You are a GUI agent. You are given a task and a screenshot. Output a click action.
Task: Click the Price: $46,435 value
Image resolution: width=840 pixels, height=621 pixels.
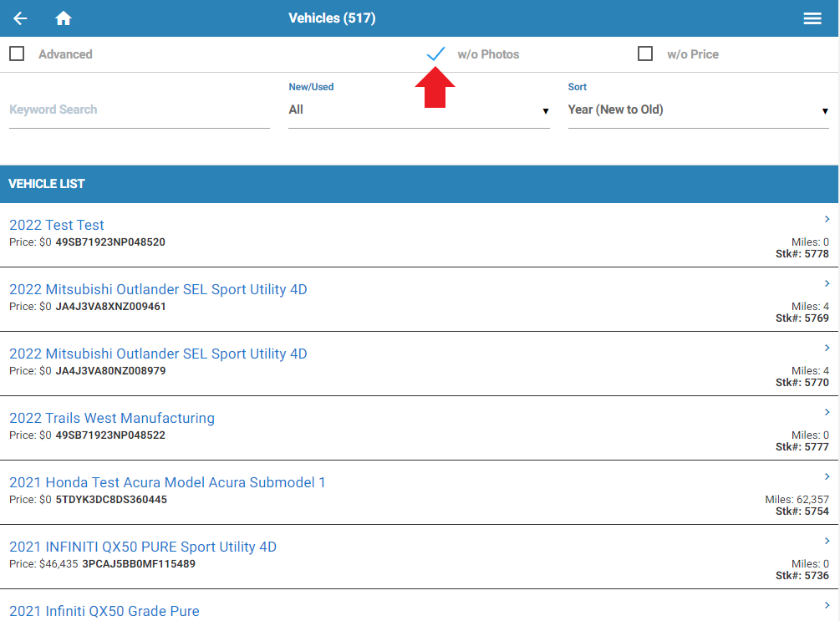pos(43,563)
